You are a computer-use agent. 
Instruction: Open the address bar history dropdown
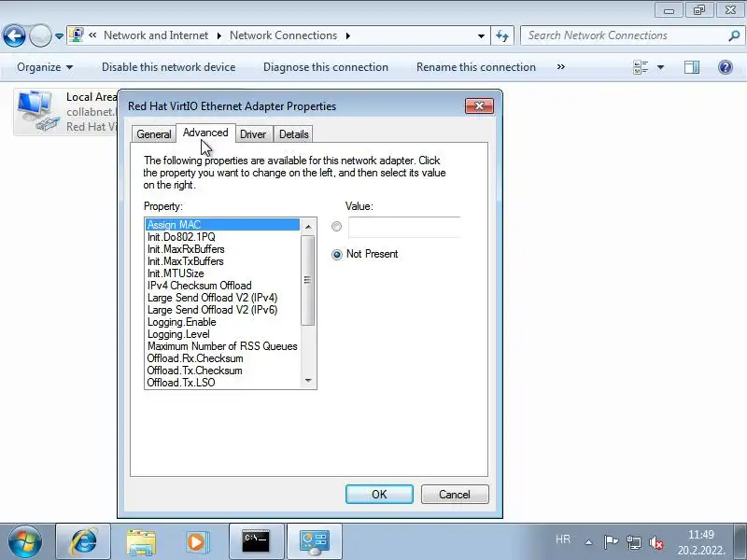[481, 35]
